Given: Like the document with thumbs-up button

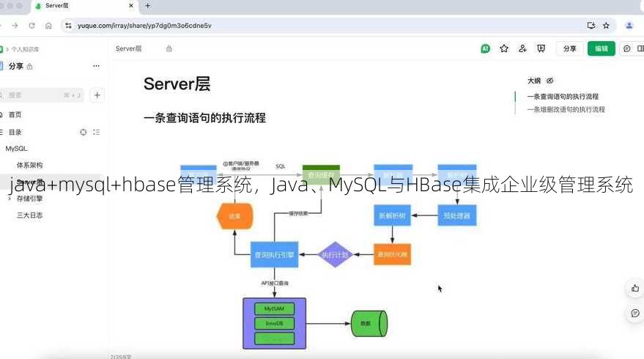Looking at the screenshot, I should pyautogui.click(x=635, y=289).
